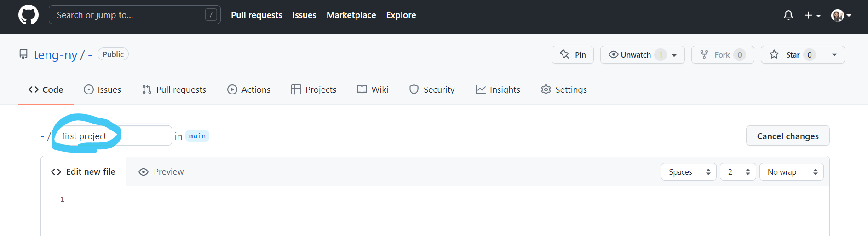Expand the plus create-new menu
868x236 pixels.
point(812,15)
